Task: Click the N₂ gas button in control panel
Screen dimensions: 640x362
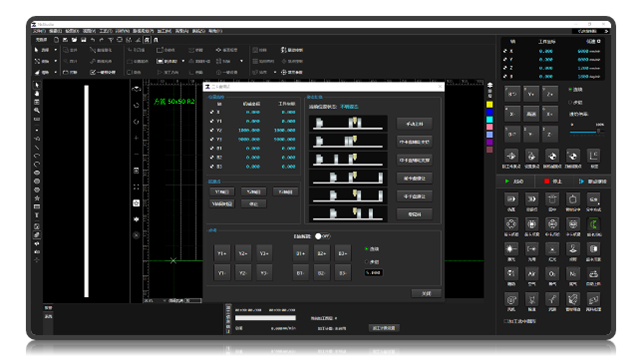Action: (573, 273)
